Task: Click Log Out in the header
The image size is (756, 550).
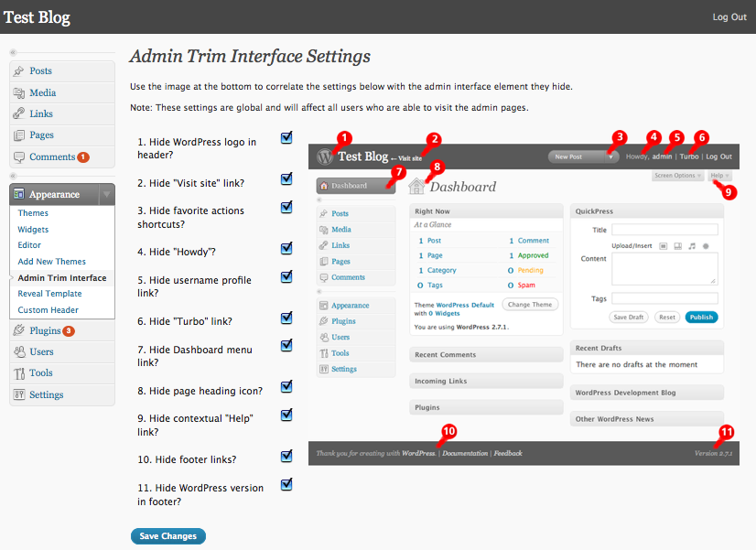Action: click(x=729, y=16)
